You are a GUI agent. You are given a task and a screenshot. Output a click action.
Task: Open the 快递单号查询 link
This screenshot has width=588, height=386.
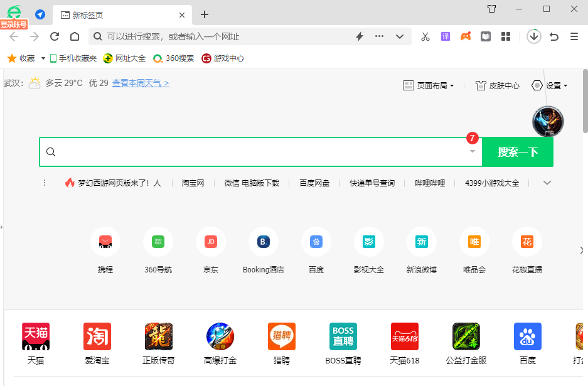(372, 183)
